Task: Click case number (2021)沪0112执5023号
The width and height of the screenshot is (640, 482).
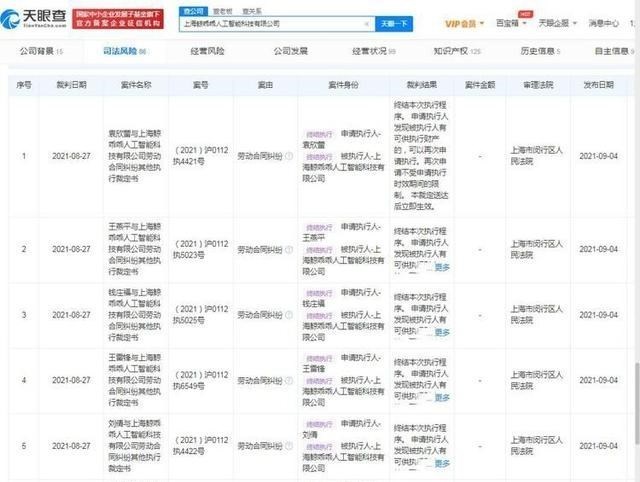Action: pyautogui.click(x=200, y=249)
